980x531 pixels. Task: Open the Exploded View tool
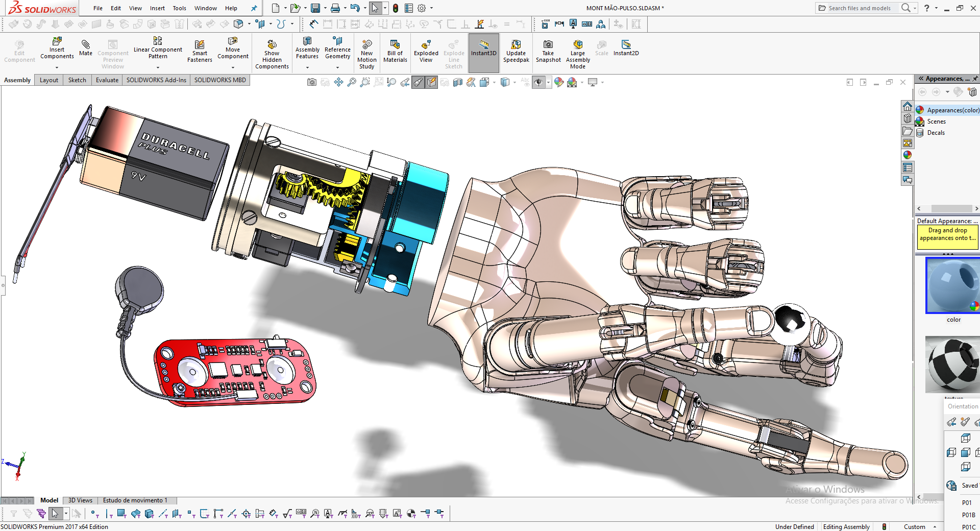coord(425,51)
